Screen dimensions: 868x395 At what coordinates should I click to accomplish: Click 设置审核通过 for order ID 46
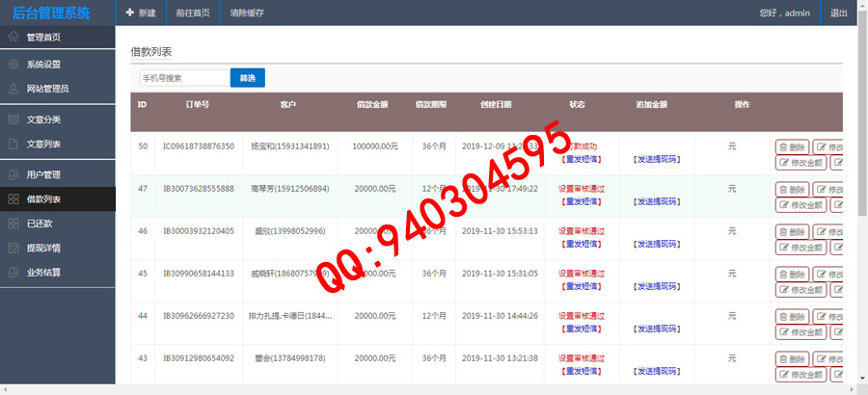pos(581,231)
